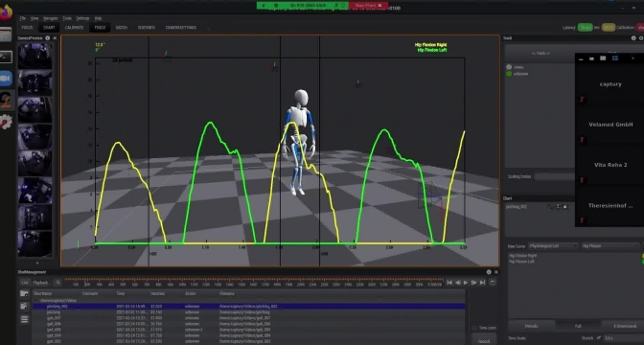This screenshot has width=644, height=345.
Task: Open the Firefox icon in the dock
Action: [x=5, y=12]
